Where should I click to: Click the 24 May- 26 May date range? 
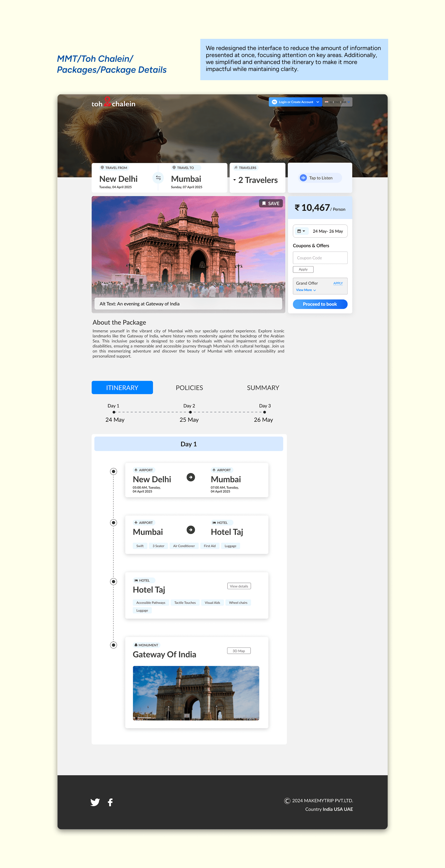328,231
